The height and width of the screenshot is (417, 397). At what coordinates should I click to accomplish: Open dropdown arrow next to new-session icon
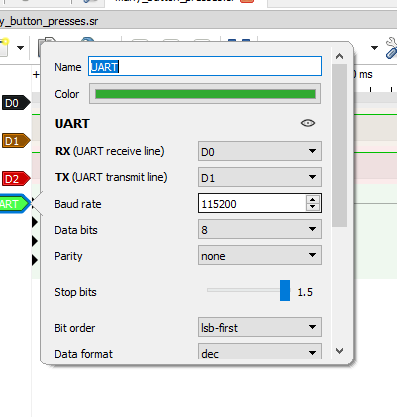(20, 48)
